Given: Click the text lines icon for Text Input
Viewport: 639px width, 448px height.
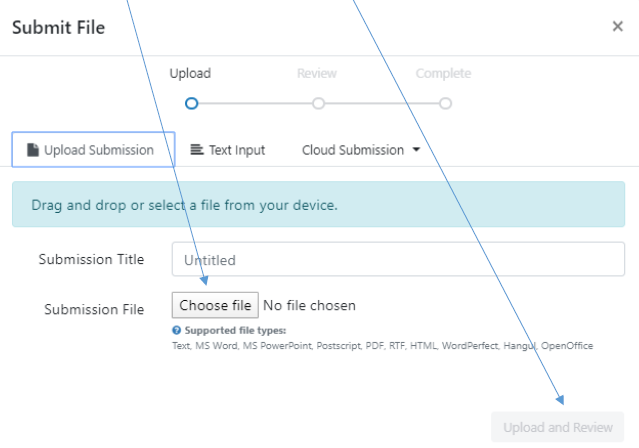Looking at the screenshot, I should coord(197,150).
